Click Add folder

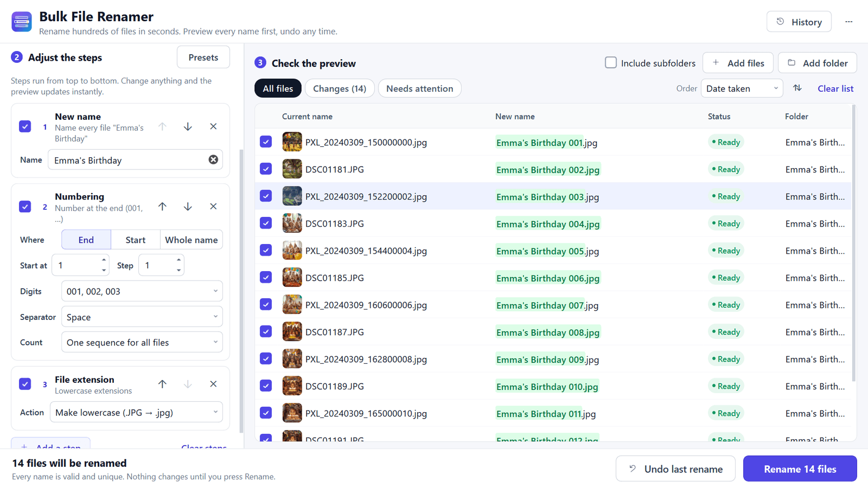[x=817, y=63]
